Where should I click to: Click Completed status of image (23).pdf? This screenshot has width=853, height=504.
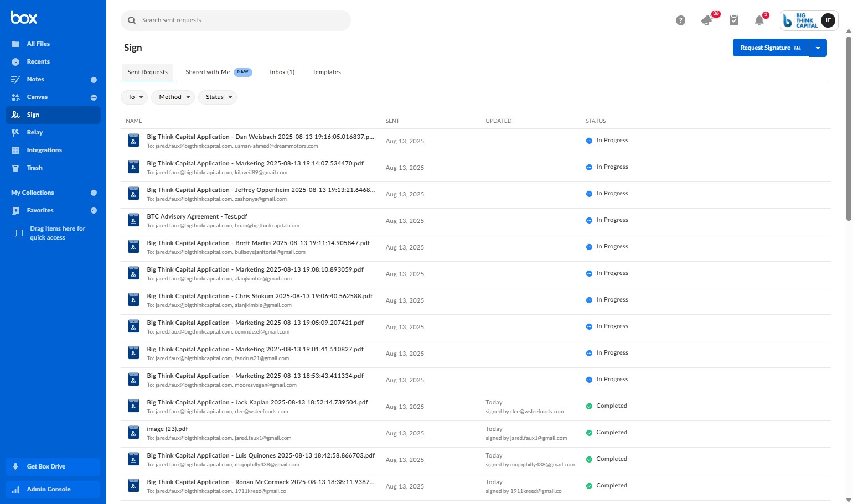[x=607, y=433]
